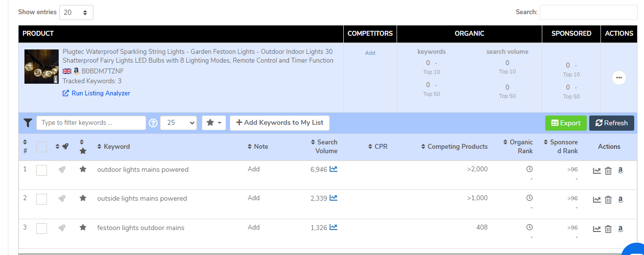Screen dimensions: 644x255
Task: Open the three-dot product actions menu
Action: [619, 77]
